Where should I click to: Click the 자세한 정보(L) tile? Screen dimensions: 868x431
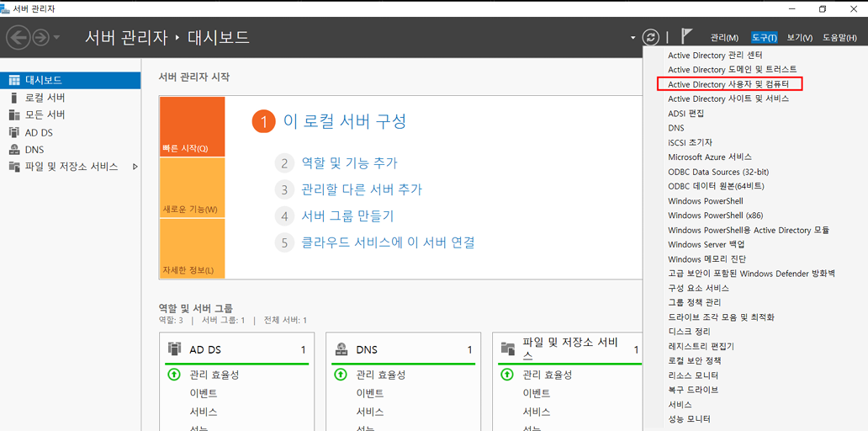[193, 248]
